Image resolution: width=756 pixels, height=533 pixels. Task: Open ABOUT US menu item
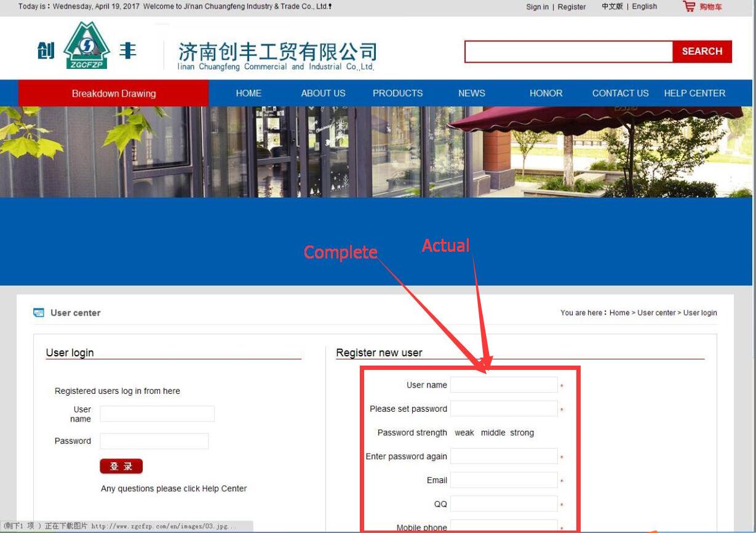tap(323, 94)
